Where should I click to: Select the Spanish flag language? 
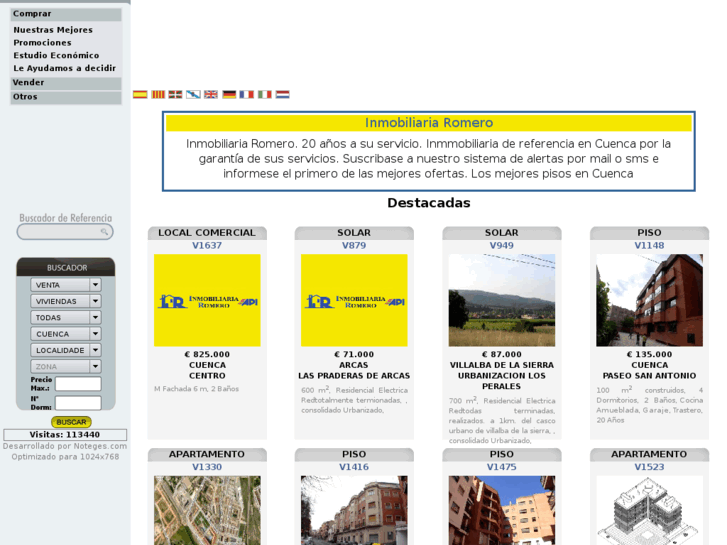(140, 94)
